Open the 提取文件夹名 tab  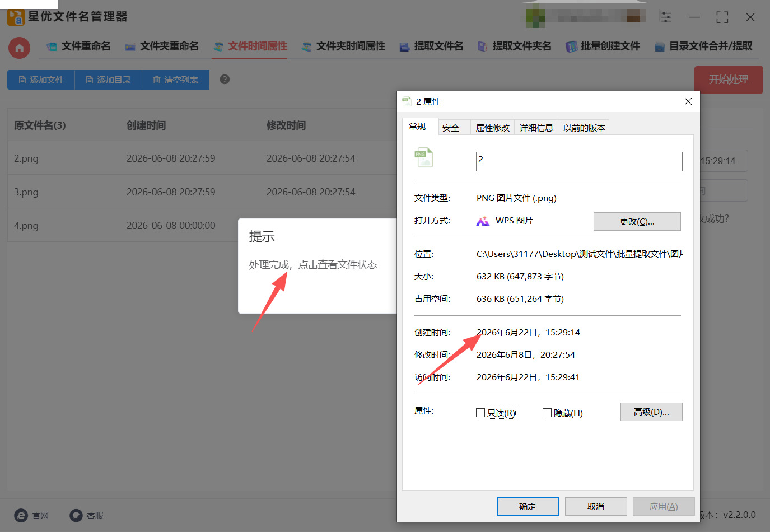click(514, 46)
